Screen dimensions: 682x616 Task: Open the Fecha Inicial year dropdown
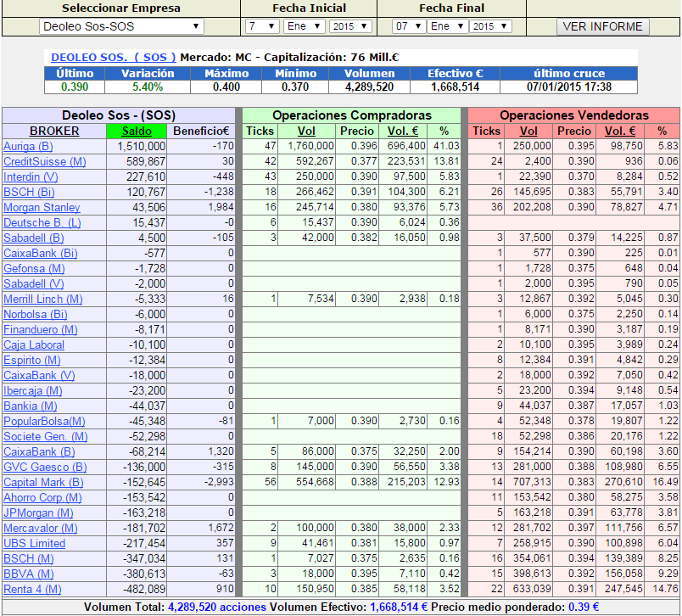click(x=350, y=26)
